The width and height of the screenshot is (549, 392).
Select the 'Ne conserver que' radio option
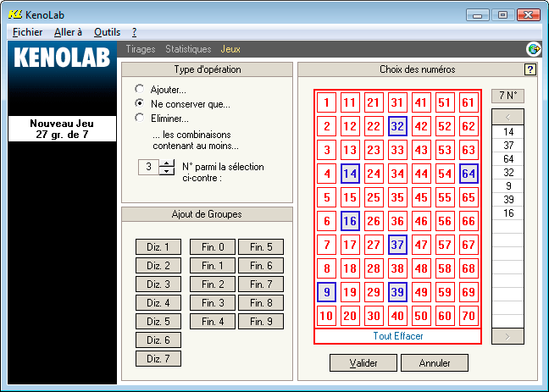pyautogui.click(x=140, y=104)
